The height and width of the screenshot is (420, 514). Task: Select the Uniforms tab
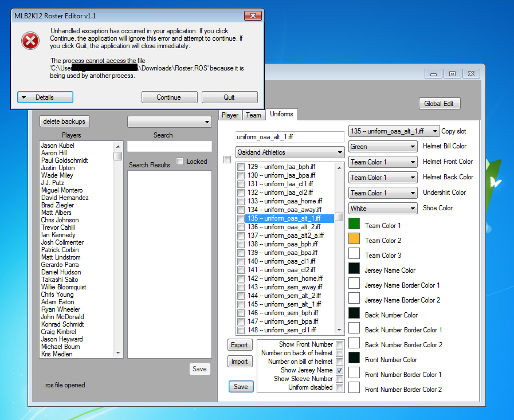coord(281,114)
